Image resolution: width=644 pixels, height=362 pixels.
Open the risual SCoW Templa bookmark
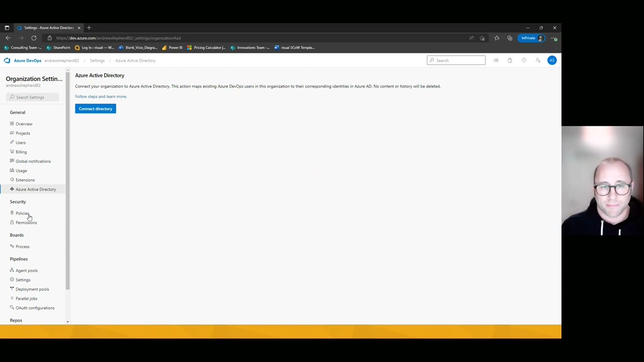click(x=294, y=48)
